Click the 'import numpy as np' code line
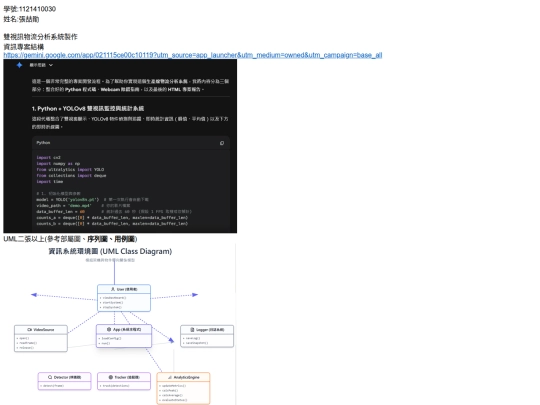 [58, 164]
